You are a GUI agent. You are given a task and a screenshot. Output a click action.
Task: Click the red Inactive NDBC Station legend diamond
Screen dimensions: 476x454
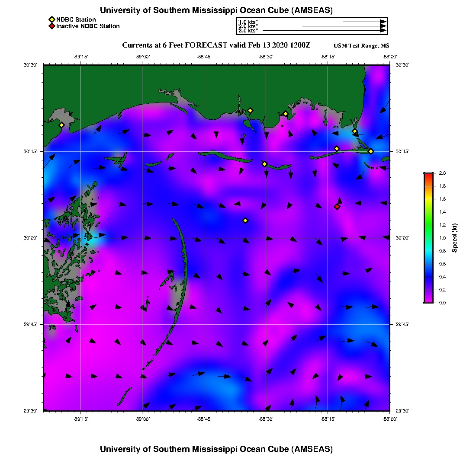click(x=51, y=26)
